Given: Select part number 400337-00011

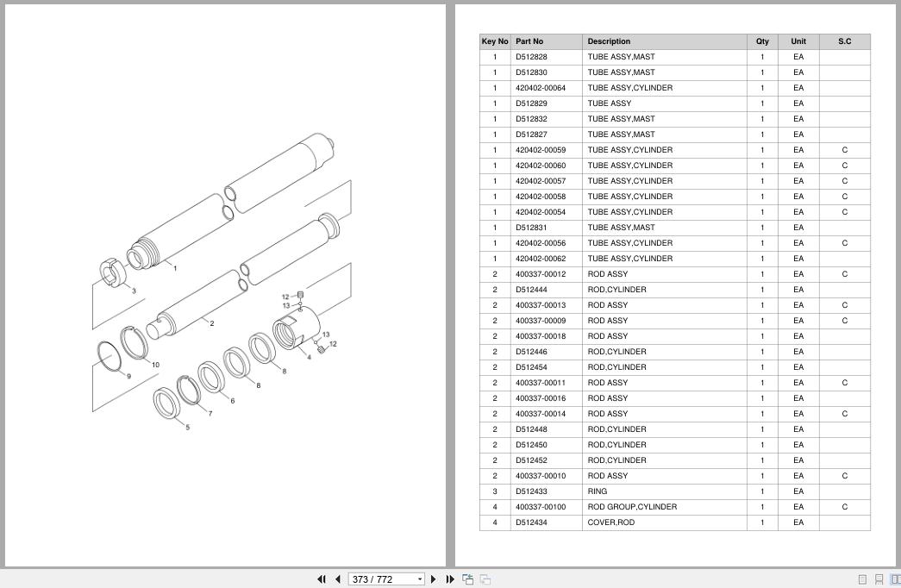Looking at the screenshot, I should [540, 383].
